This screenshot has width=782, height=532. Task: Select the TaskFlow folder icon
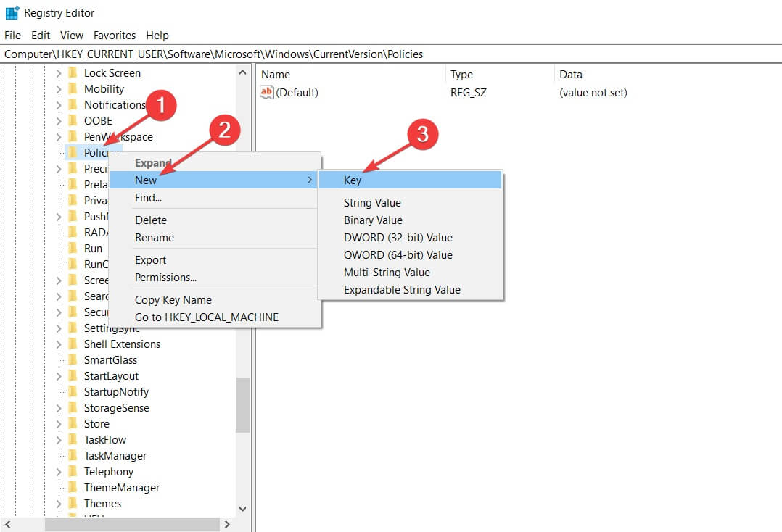pos(73,440)
